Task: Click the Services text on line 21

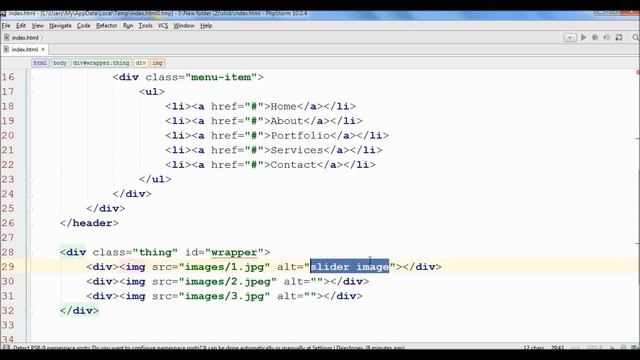Action: pos(297,150)
